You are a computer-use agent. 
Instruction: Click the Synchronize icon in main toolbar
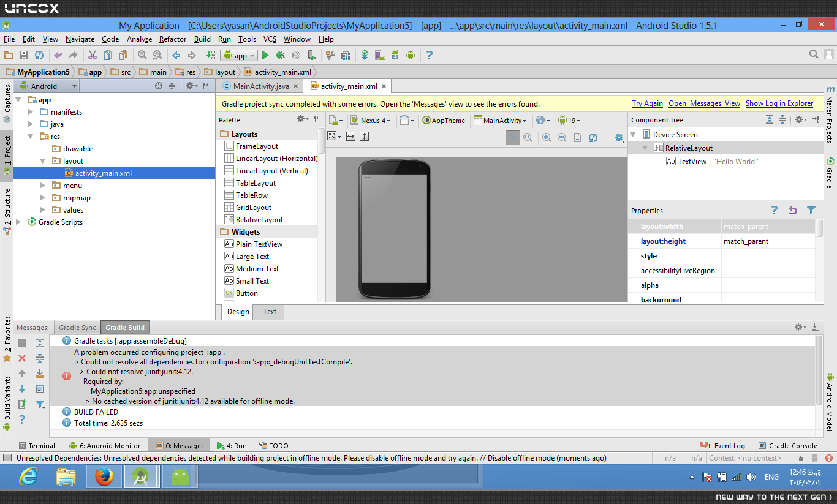click(x=39, y=55)
